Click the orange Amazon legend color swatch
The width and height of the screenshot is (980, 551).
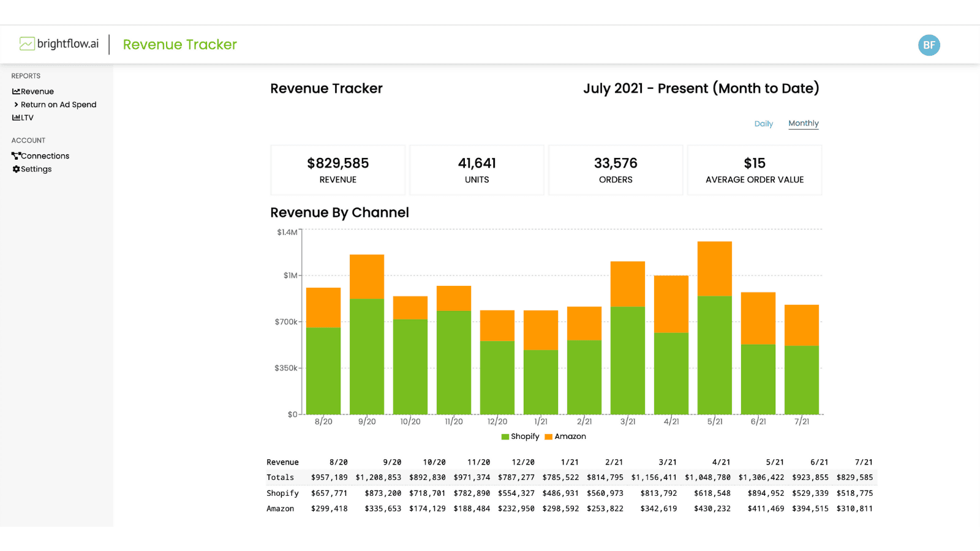click(x=548, y=437)
